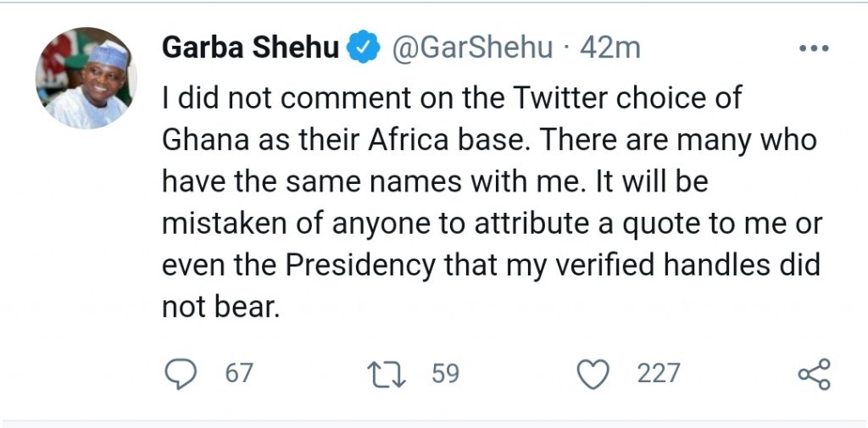Image resolution: width=868 pixels, height=428 pixels.
Task: Click the word "Twitter" in the tweet text
Action: [565, 98]
